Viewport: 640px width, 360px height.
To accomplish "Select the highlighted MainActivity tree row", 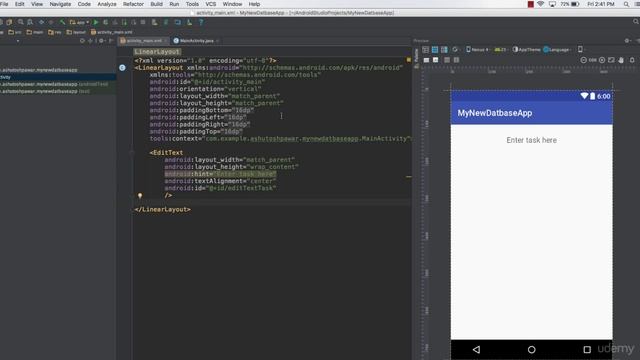I will click(x=58, y=77).
